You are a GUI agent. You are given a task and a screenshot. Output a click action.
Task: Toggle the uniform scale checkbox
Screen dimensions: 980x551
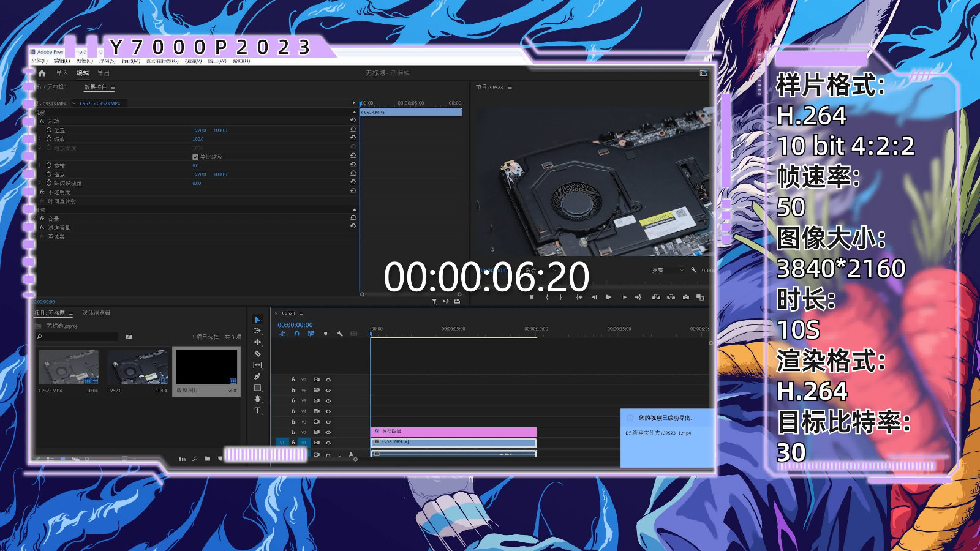195,157
